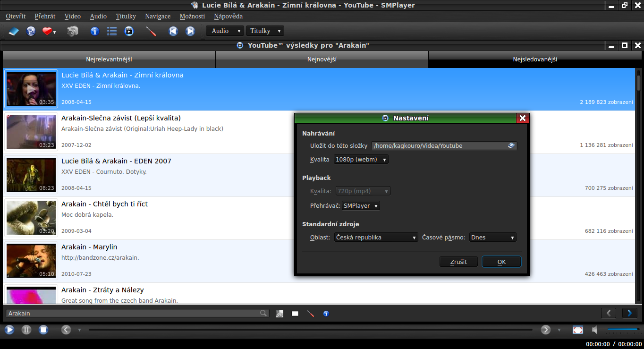Switch to the Nejrelevantnější tab
644x349 pixels.
pos(109,60)
